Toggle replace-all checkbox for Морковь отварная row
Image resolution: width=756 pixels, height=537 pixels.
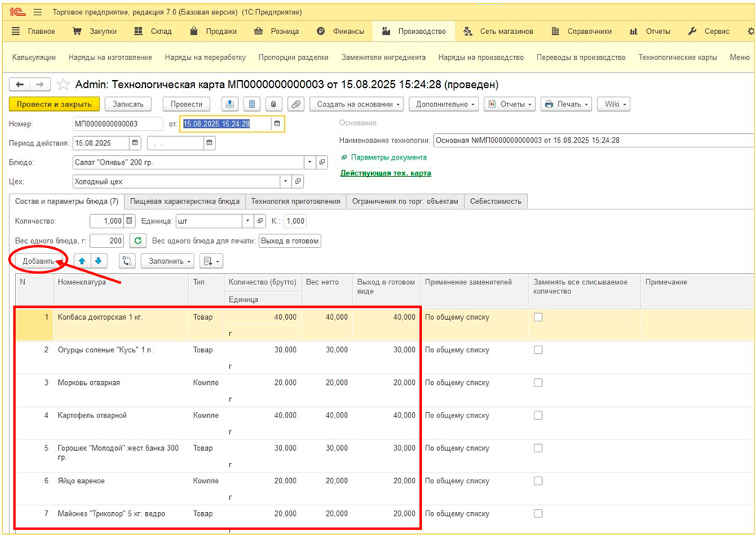click(x=538, y=383)
